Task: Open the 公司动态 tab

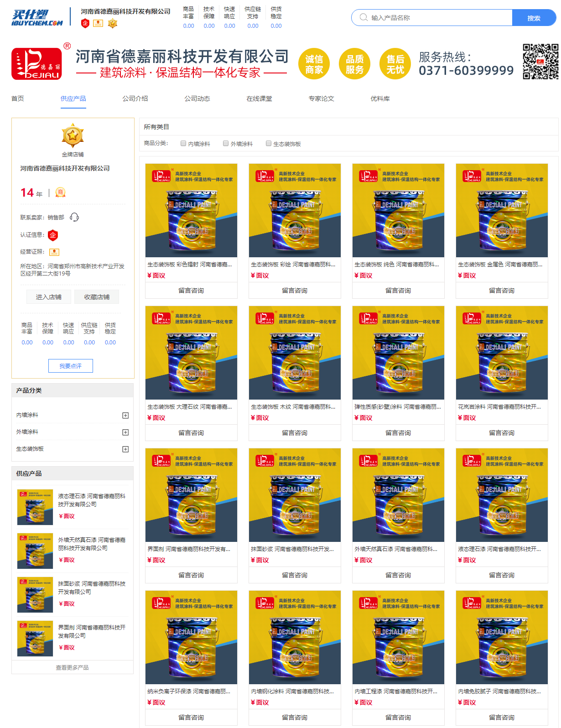Action: [197, 99]
